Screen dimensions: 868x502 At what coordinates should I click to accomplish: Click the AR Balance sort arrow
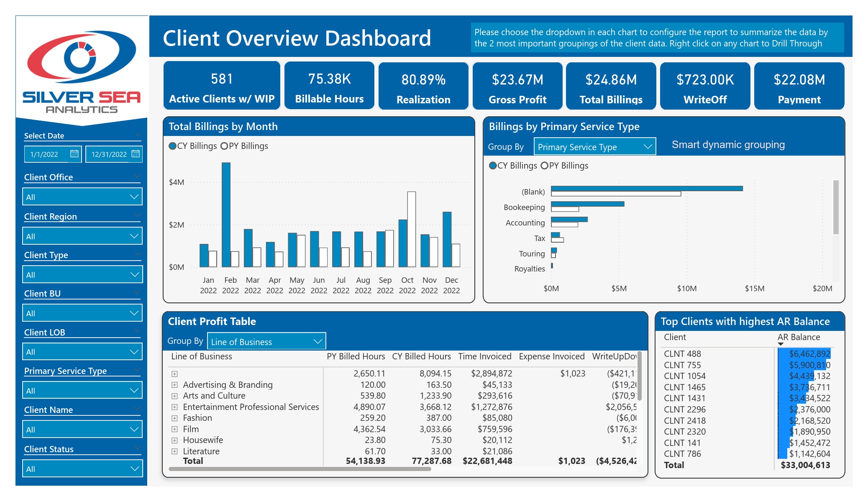(781, 344)
